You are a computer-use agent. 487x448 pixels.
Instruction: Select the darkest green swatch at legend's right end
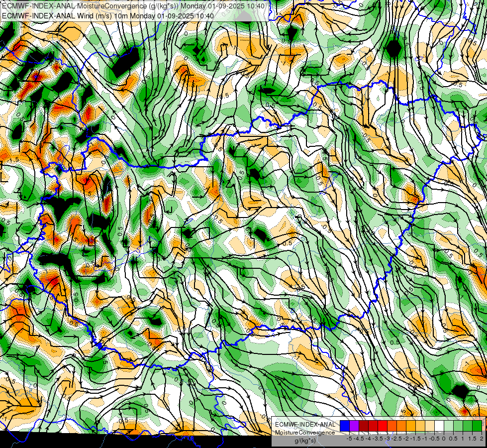click(x=477, y=426)
